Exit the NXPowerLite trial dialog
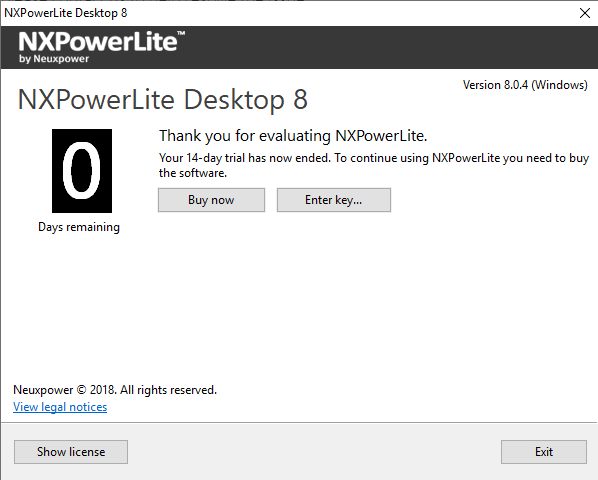The height and width of the screenshot is (480, 598). (x=544, y=452)
